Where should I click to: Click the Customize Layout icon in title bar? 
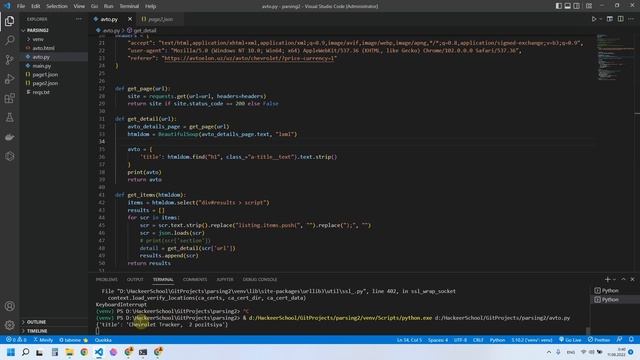click(589, 6)
